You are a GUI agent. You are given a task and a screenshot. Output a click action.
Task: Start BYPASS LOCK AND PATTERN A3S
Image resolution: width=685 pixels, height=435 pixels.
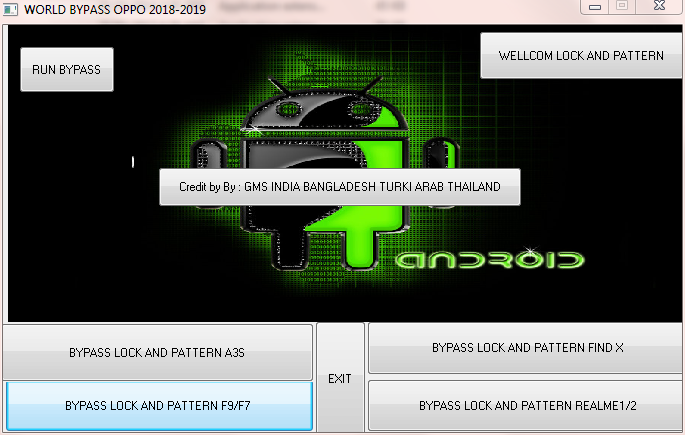pyautogui.click(x=157, y=352)
